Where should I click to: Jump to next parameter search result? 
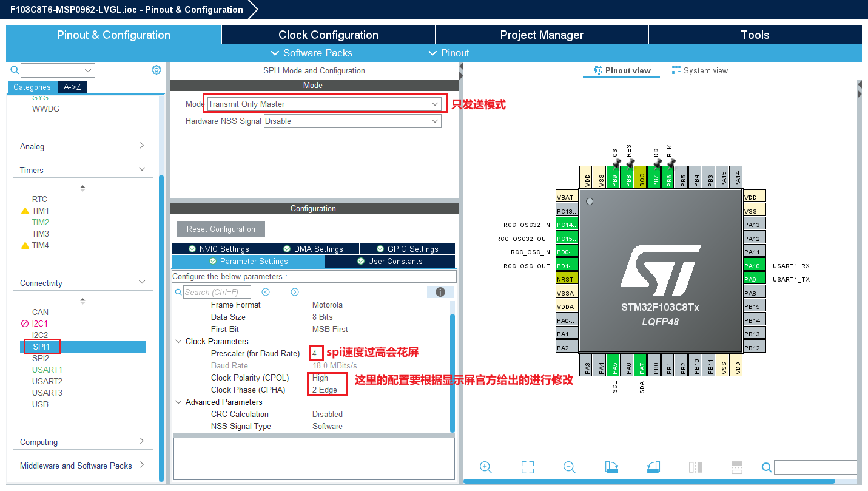(x=295, y=292)
